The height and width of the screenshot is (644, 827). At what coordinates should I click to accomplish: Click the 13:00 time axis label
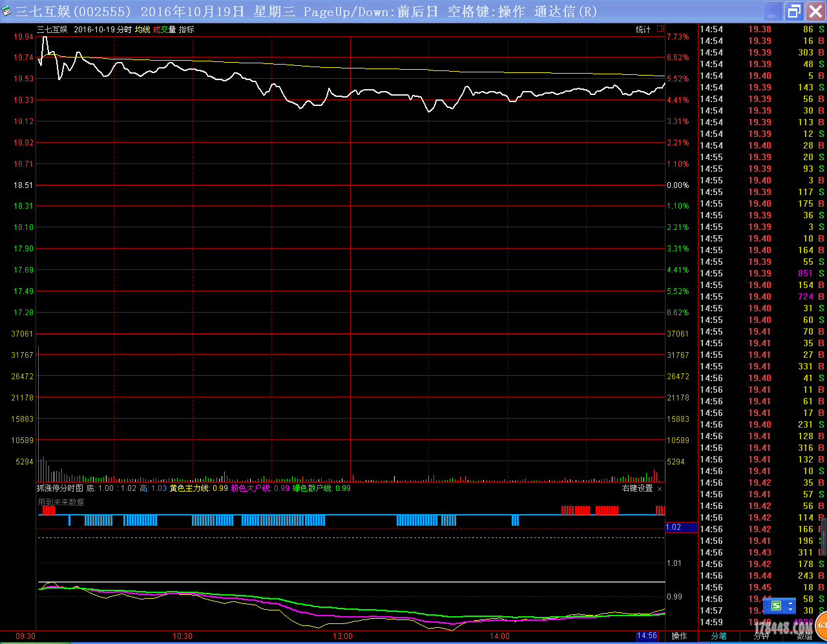[343, 636]
